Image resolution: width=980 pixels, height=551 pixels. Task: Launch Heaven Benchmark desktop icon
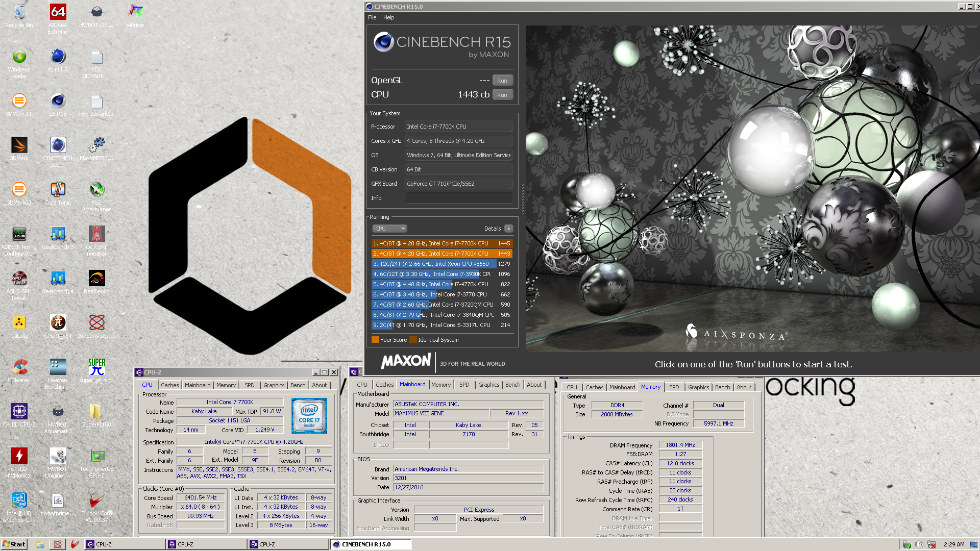tap(58, 374)
